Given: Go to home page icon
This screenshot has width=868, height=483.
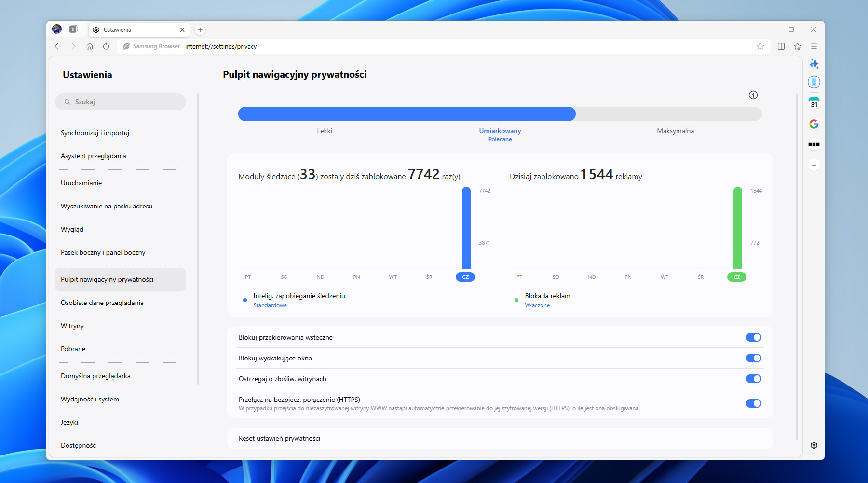Looking at the screenshot, I should [x=90, y=46].
